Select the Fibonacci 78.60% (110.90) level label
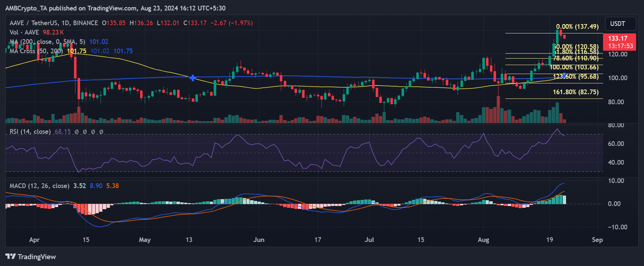Viewport: 644px width, 266px height. (x=576, y=58)
